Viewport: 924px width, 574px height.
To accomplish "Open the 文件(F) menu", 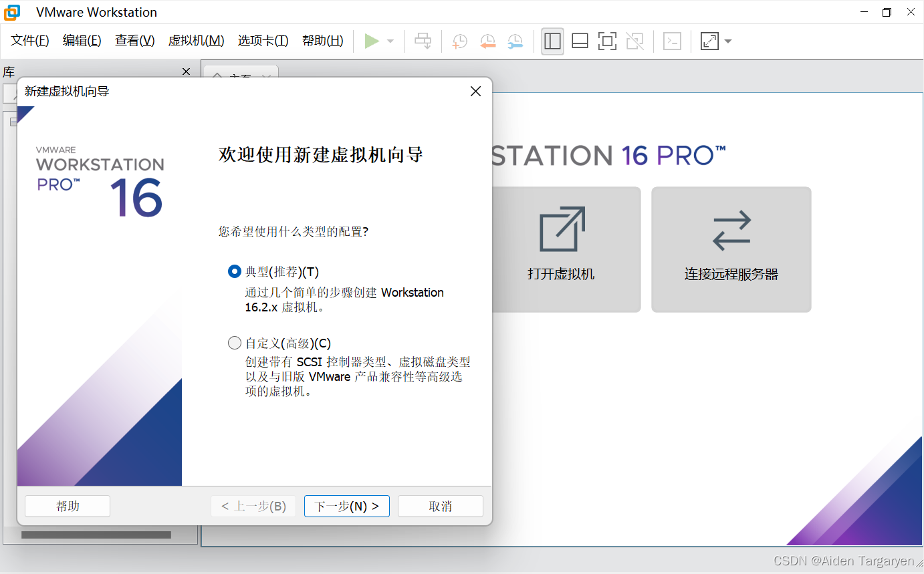I will [x=30, y=41].
